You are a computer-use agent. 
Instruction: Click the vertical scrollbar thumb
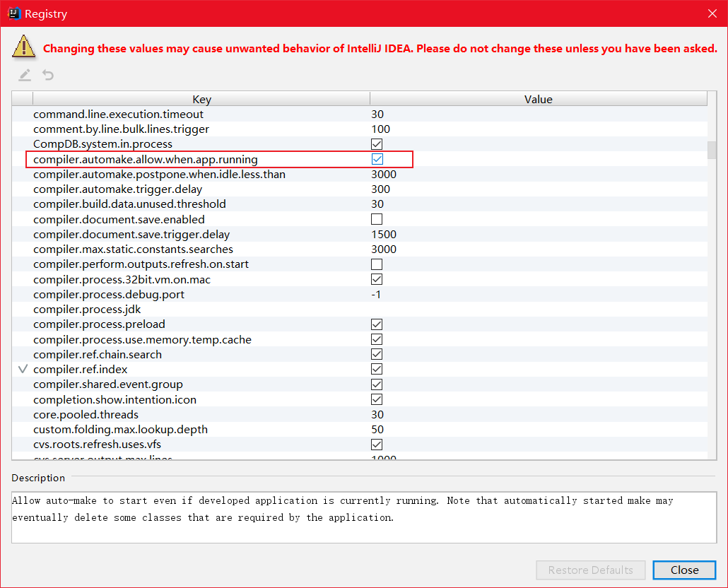click(x=712, y=150)
